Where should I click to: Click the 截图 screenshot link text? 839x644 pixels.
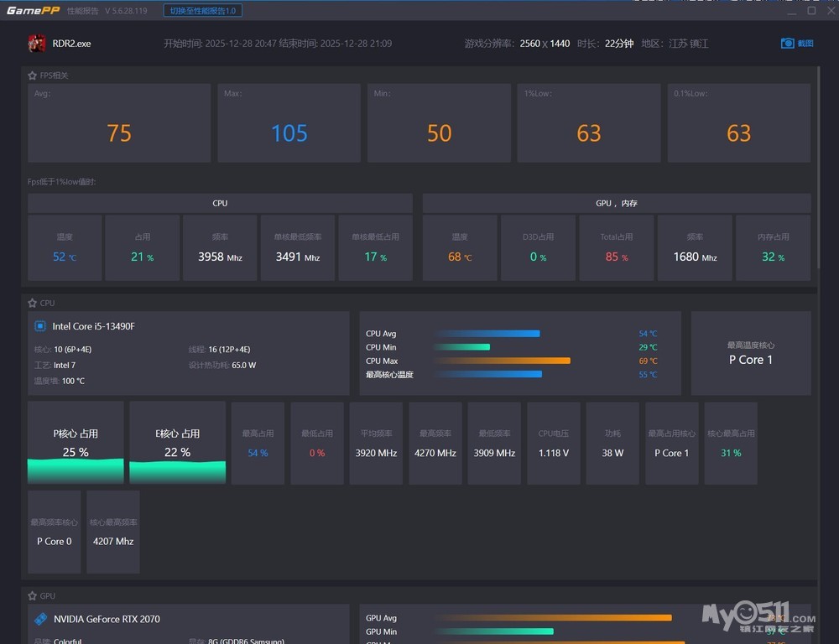(x=805, y=44)
